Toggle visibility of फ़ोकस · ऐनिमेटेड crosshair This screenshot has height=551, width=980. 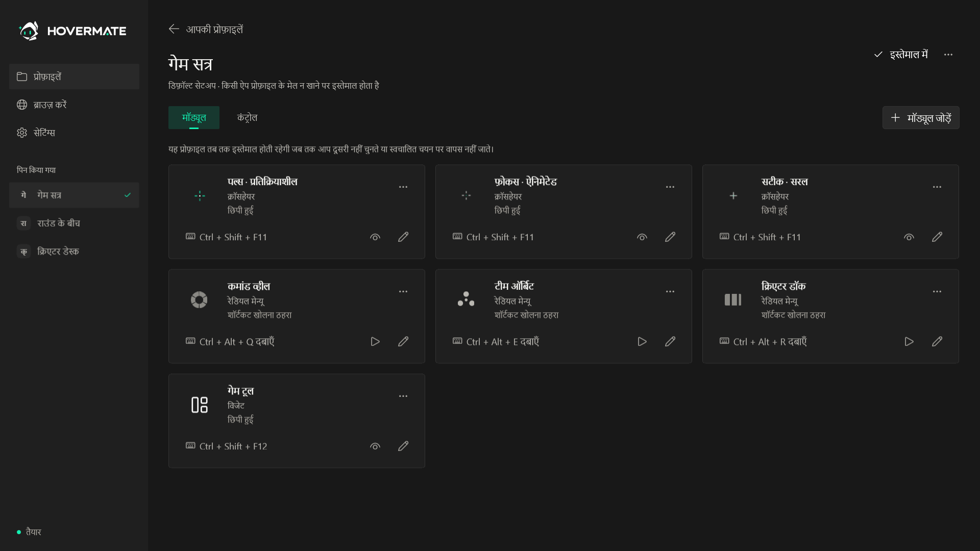[642, 237]
